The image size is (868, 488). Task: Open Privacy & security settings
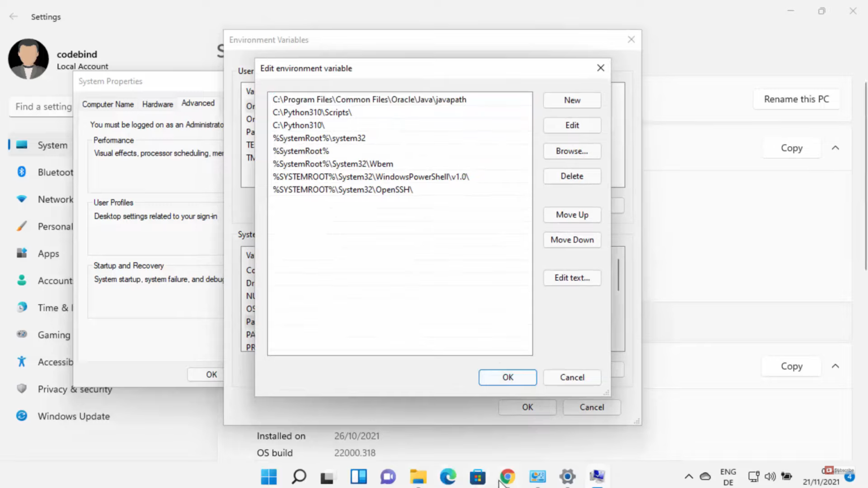75,389
